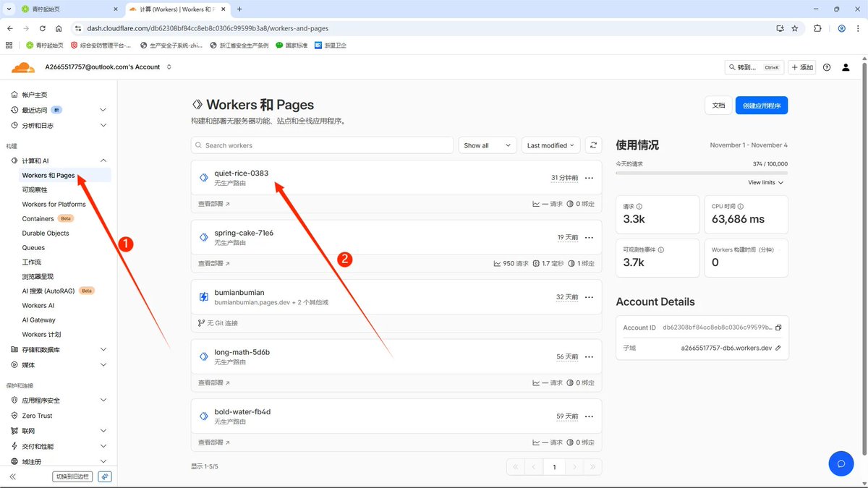Screen dimensions: 868x488
Task: Expand the 应用程序安全 sidebar section
Action: [103, 401]
